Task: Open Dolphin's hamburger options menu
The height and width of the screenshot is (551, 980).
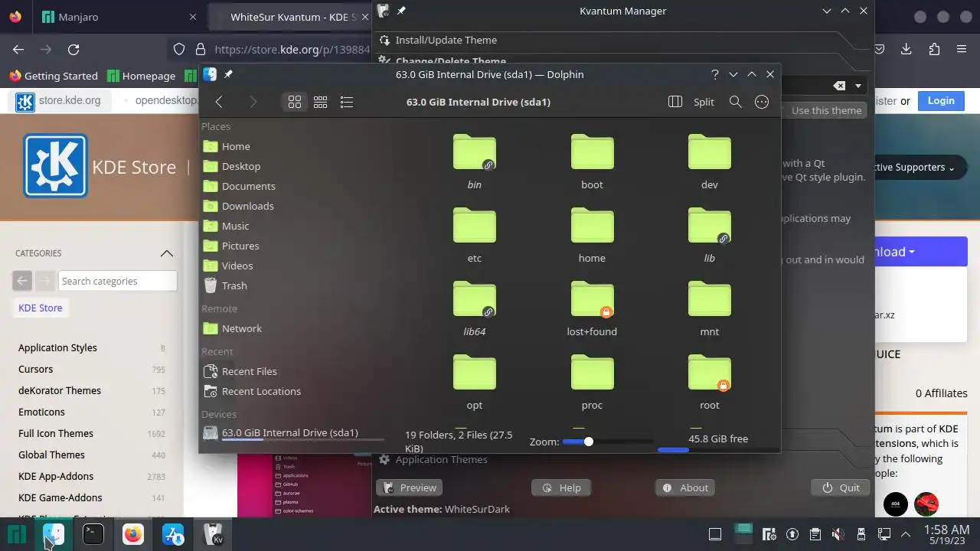Action: (x=762, y=102)
